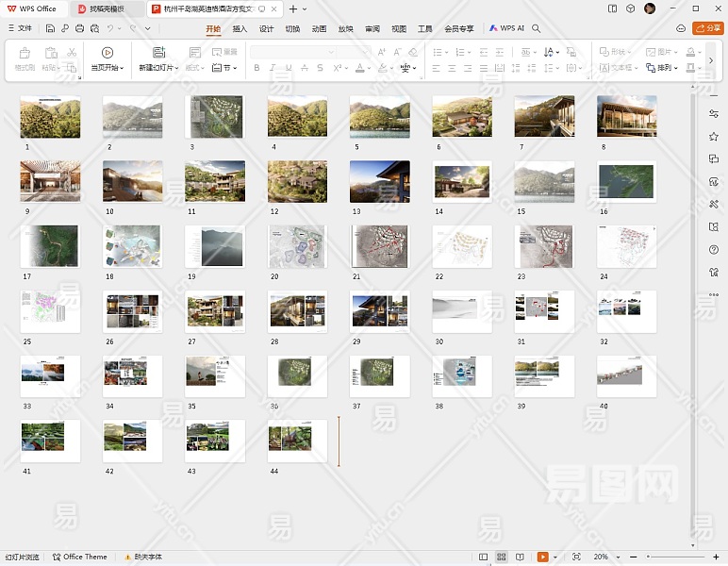Expand the 节 section dropdown
The height and width of the screenshot is (566, 728).
[224, 68]
